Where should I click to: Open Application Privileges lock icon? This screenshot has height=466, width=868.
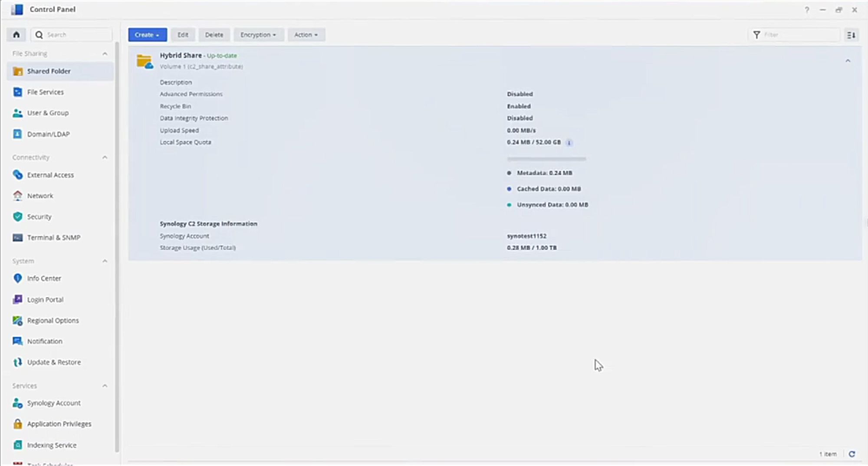point(18,424)
